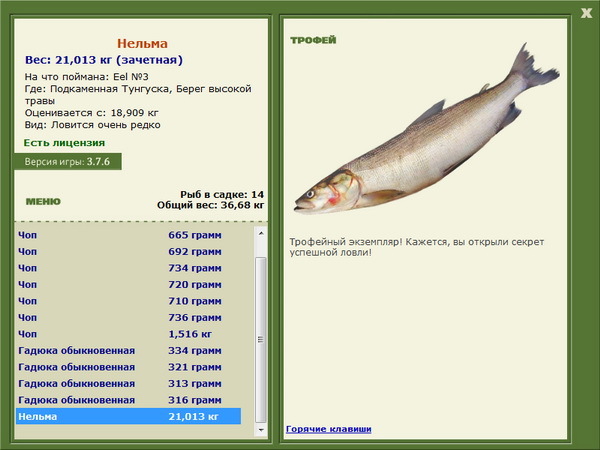Click the orange Нельма title
The image size is (600, 450).
click(x=142, y=44)
